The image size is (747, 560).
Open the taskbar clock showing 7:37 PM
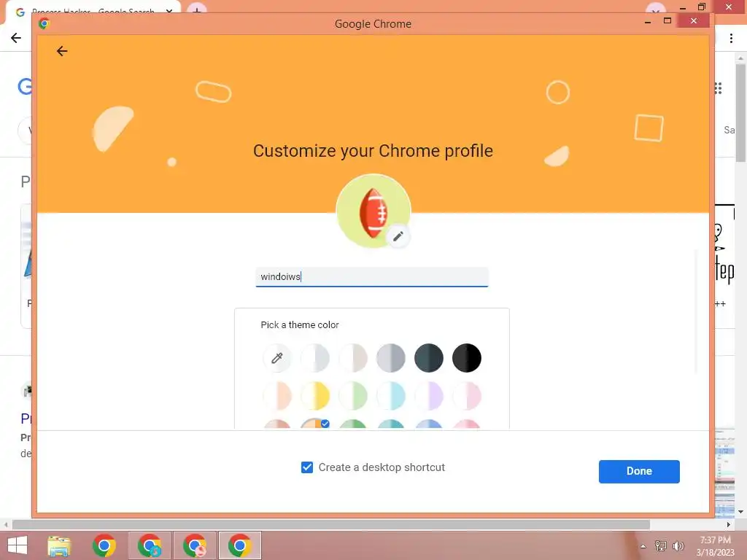[x=715, y=546]
